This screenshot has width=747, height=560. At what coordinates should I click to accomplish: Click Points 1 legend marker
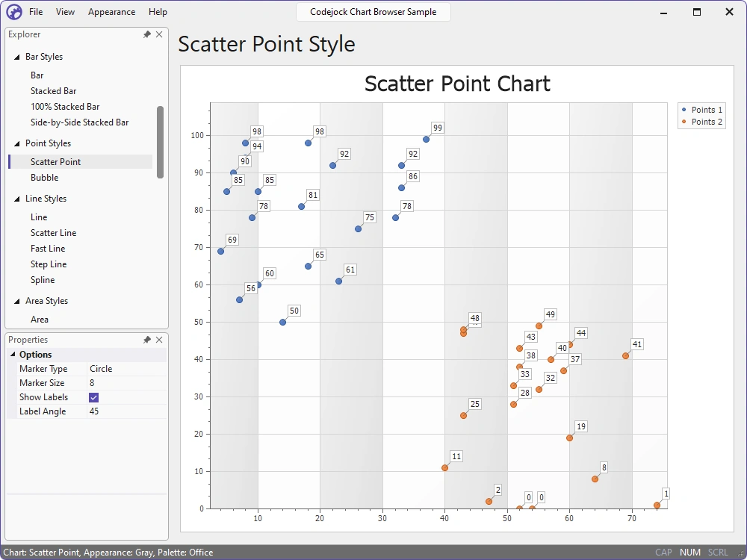click(684, 110)
